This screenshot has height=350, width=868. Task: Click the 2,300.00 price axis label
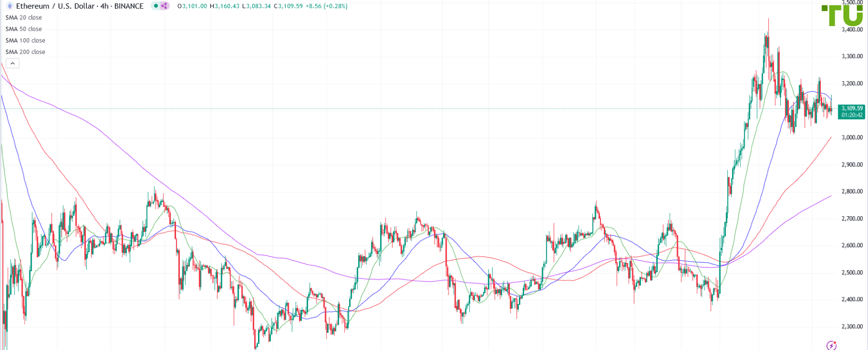852,327
